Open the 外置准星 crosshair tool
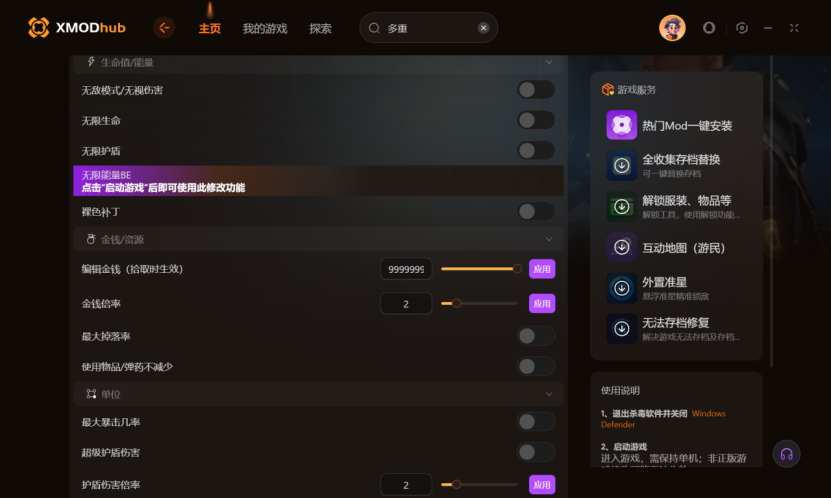The image size is (831, 498). [622, 288]
